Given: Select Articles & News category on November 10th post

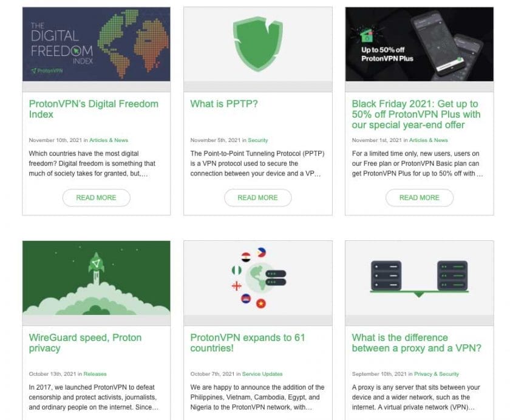Looking at the screenshot, I should tap(109, 140).
